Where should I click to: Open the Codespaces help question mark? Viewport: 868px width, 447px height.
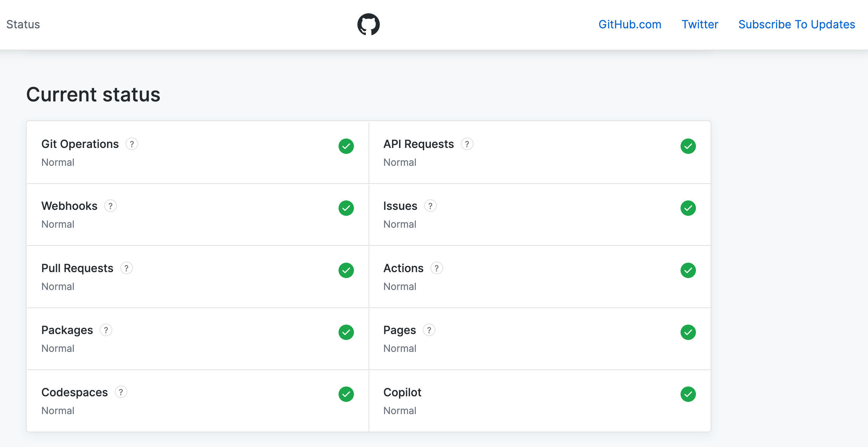[121, 392]
